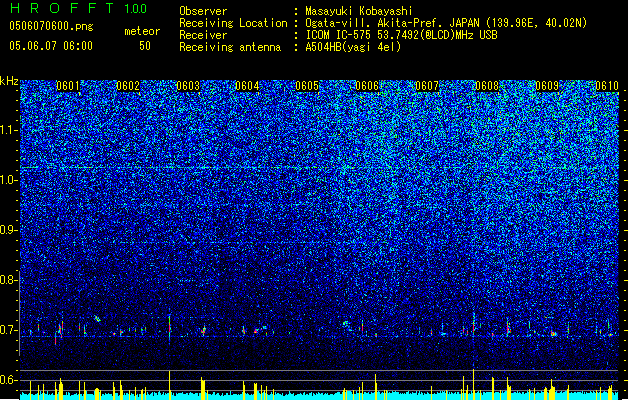Click the date 05.06.07 06:00
Screen dimensions: 629x400
(x=51, y=45)
